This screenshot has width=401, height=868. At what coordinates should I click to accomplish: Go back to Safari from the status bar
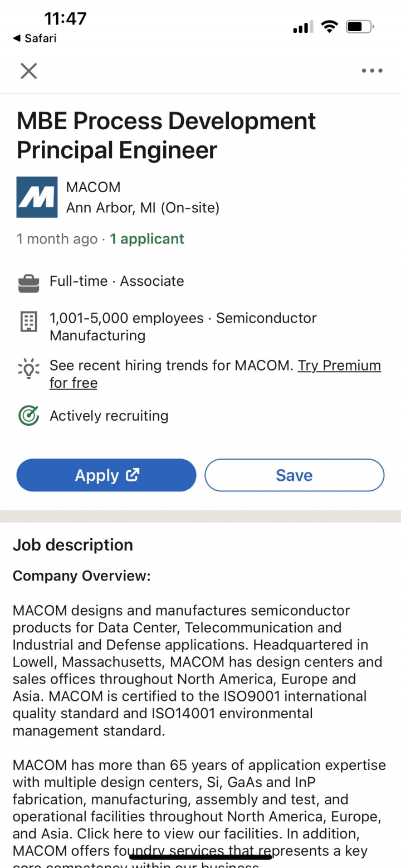click(35, 38)
